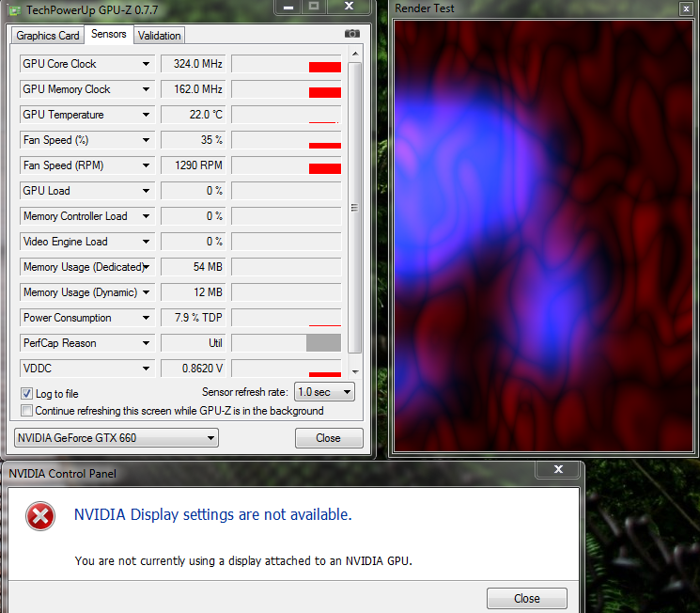Open the NVIDIA GeForce GTX 660 GPU selector
The width and height of the screenshot is (700, 613).
tap(117, 438)
